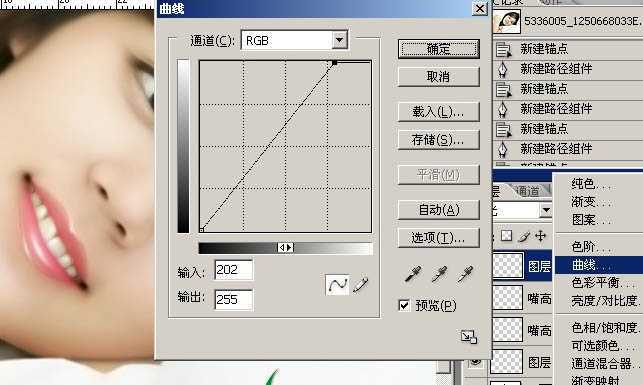643x385 pixels.
Task: Select the history snapshot thumbnail 5336005_1250668033
Action: (x=507, y=21)
